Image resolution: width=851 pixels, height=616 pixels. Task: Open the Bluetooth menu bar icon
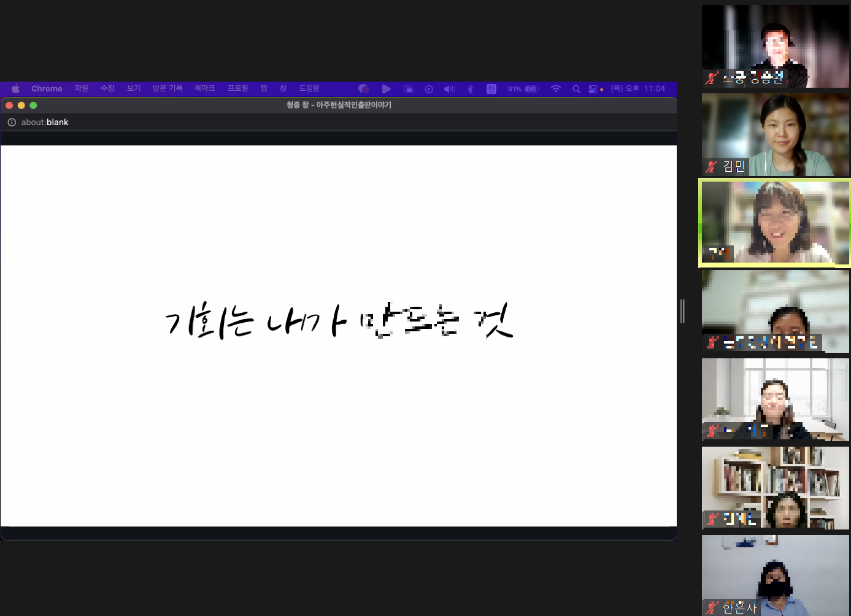471,89
